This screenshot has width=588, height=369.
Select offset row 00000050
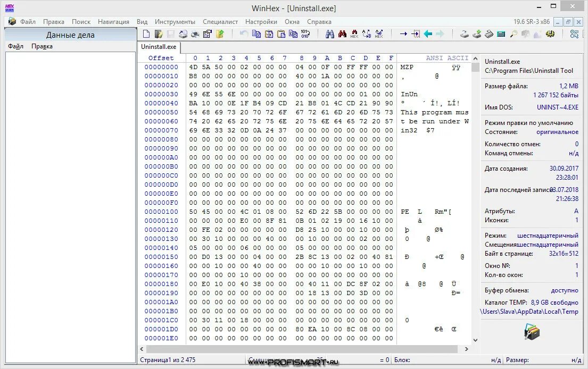[x=161, y=112]
